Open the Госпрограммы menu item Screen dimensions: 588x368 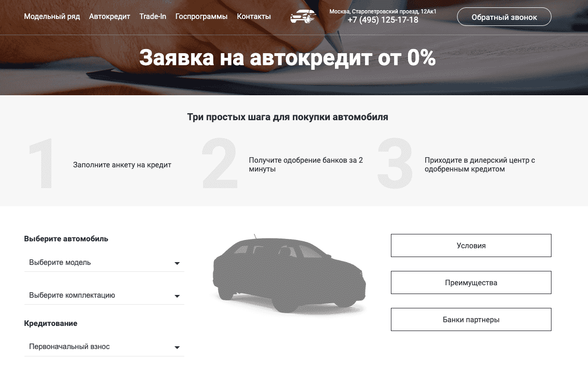coord(201,16)
